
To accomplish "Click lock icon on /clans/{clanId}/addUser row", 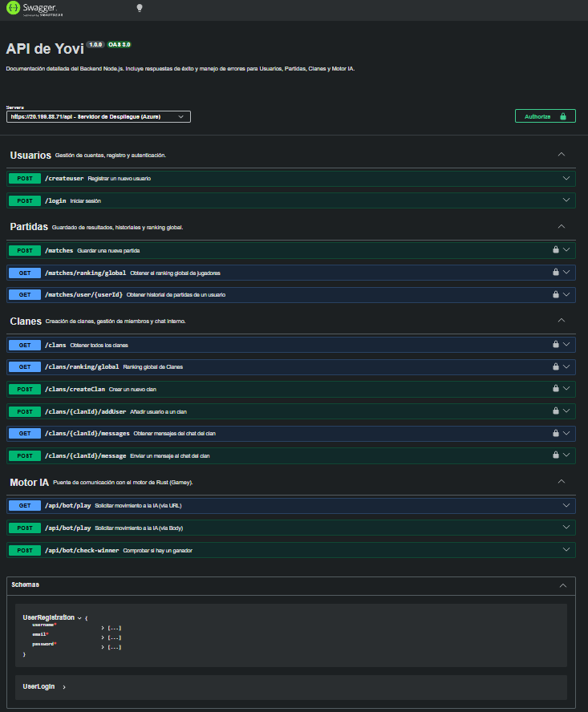I will [x=555, y=411].
